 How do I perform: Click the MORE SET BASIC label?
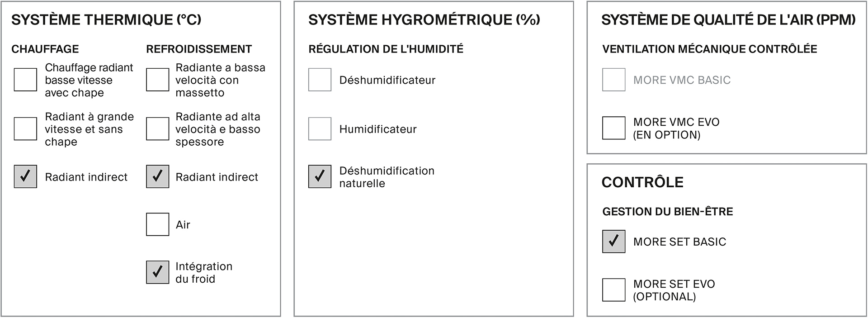click(x=679, y=242)
